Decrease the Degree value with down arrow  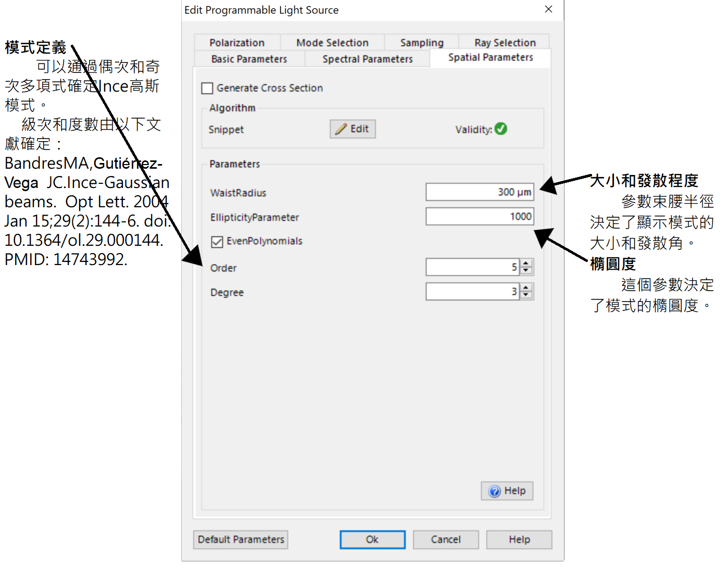(526, 295)
